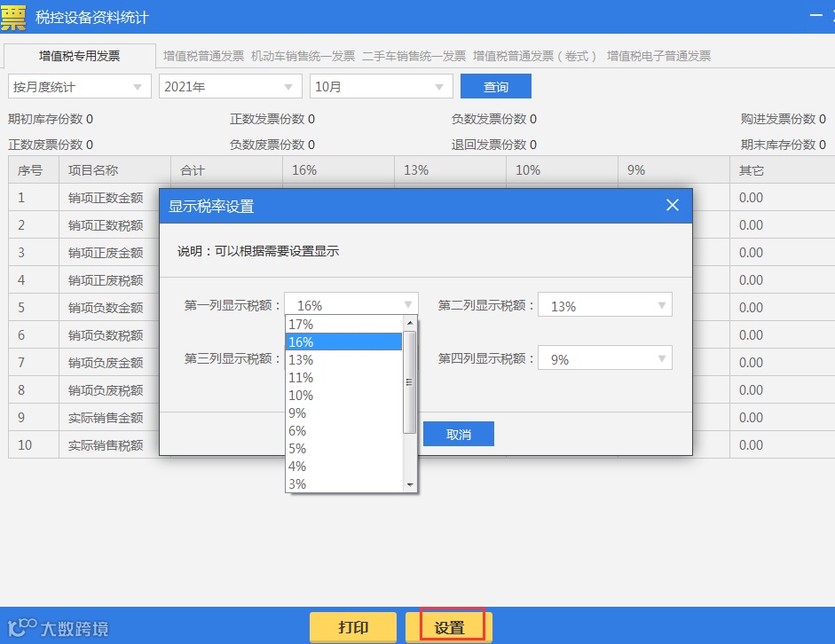Click scroll up arrow in tax rate list
The width and height of the screenshot is (835, 644).
coord(409,323)
